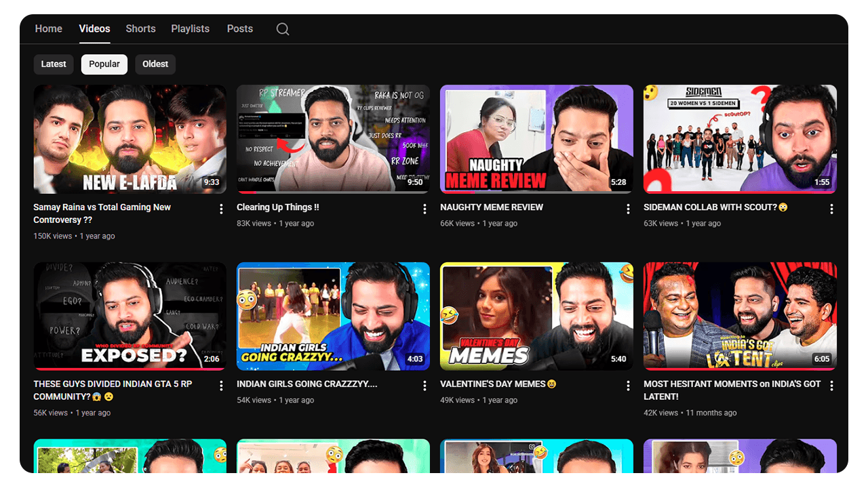
Task: Click the '83K views • 1 year ago' text
Action: [275, 224]
